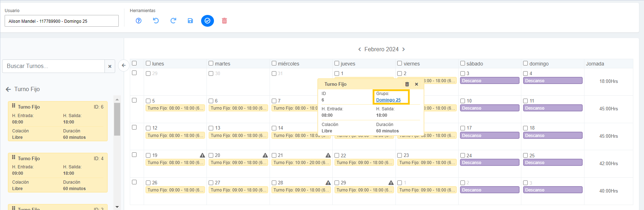Open the Domingo 25 group link
Screen dimensions: 644x210
pos(388,100)
